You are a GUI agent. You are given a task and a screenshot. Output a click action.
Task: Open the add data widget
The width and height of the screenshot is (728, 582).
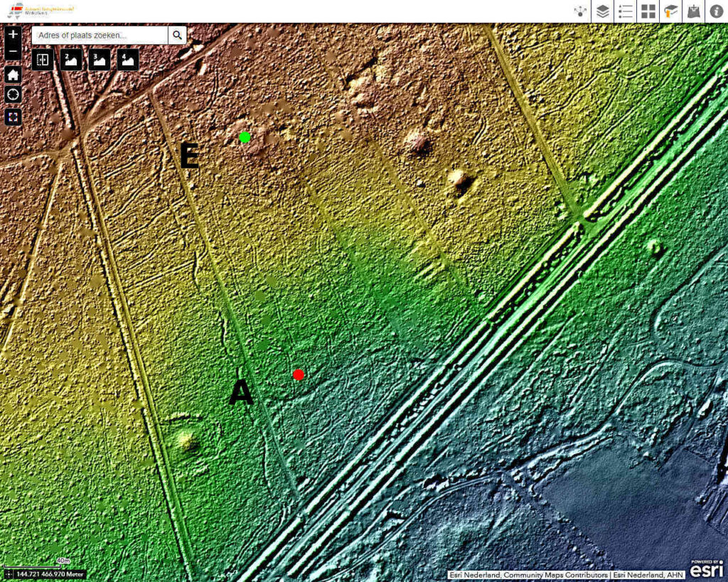(693, 11)
